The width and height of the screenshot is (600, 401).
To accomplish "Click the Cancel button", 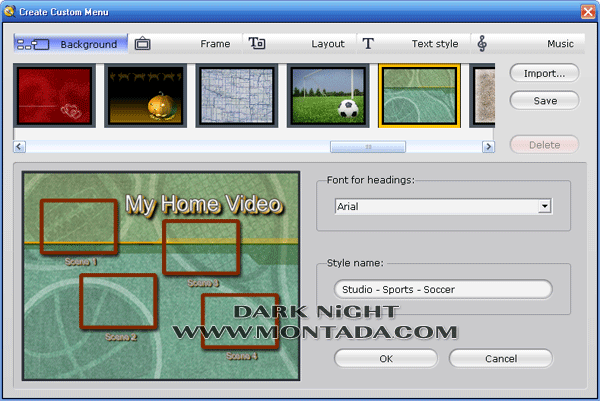I will (500, 358).
